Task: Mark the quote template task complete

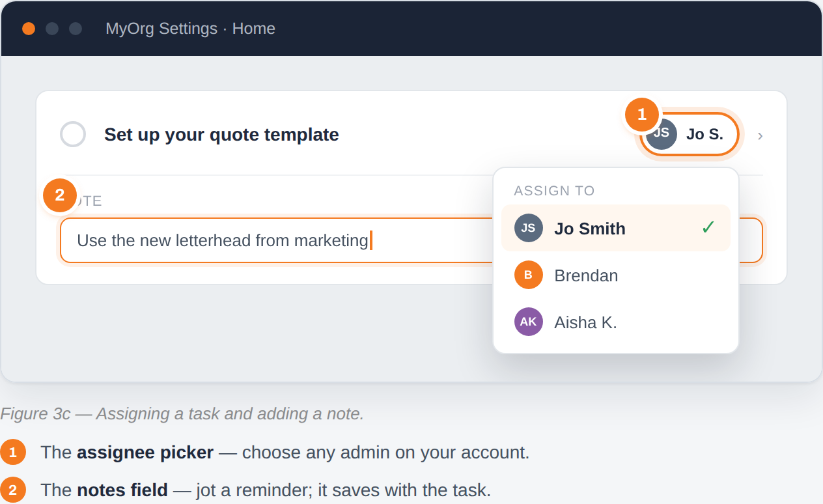Action: (73, 134)
